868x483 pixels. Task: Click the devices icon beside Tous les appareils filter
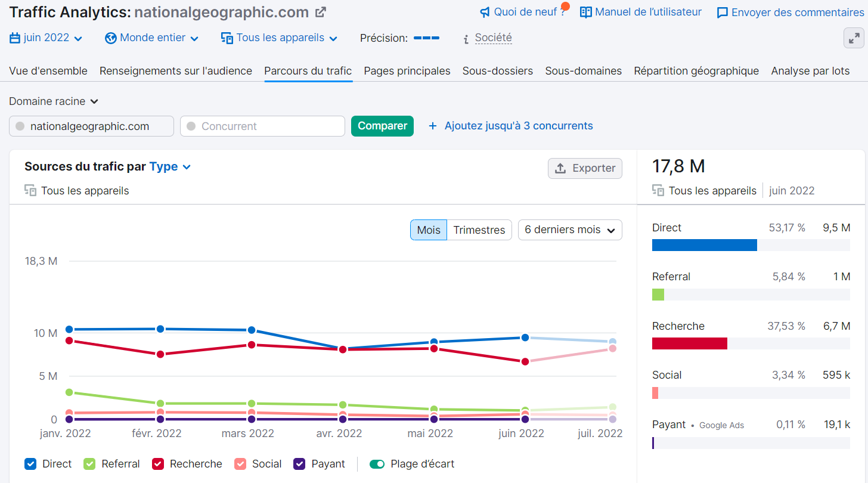point(227,38)
